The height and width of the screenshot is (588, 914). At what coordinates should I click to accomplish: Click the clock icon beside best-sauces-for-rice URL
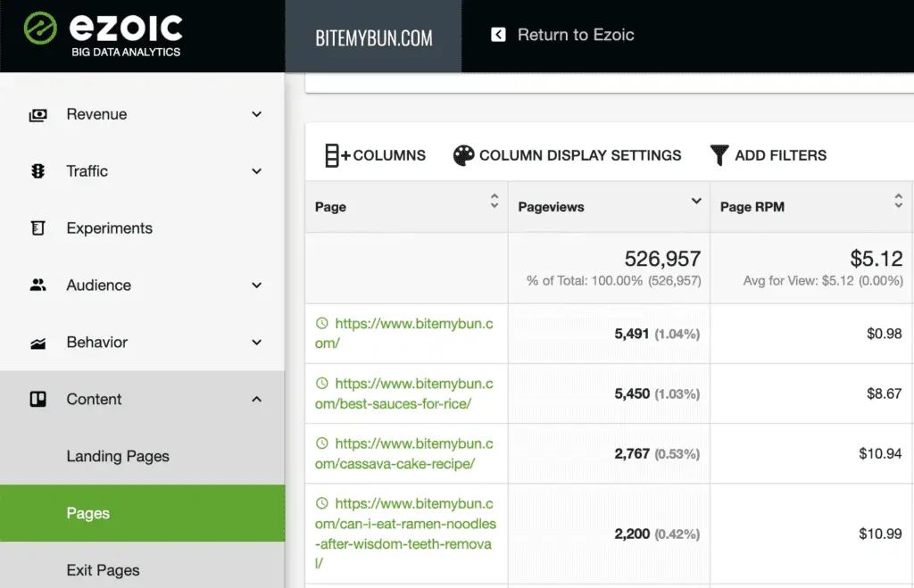(x=321, y=384)
